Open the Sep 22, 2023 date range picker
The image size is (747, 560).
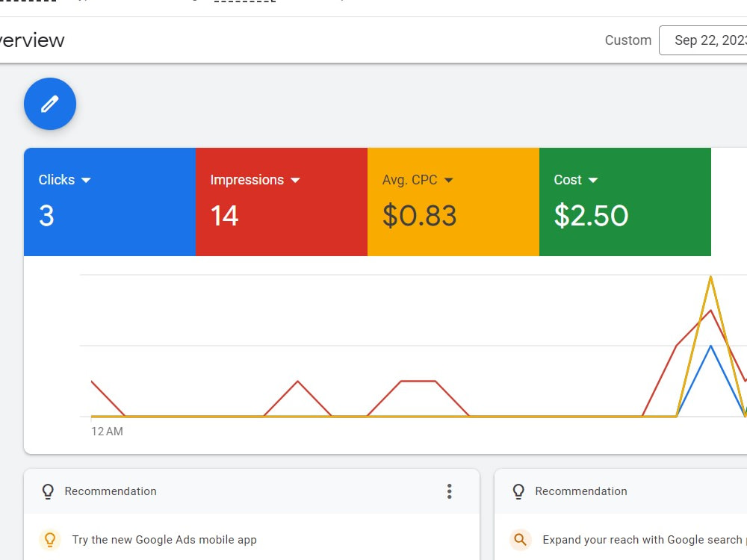pos(706,40)
